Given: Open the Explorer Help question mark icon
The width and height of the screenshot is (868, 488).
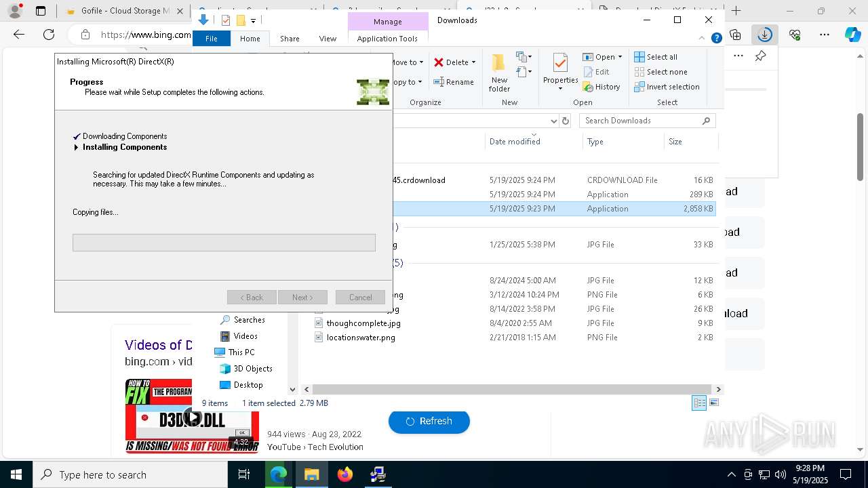Looking at the screenshot, I should point(716,39).
